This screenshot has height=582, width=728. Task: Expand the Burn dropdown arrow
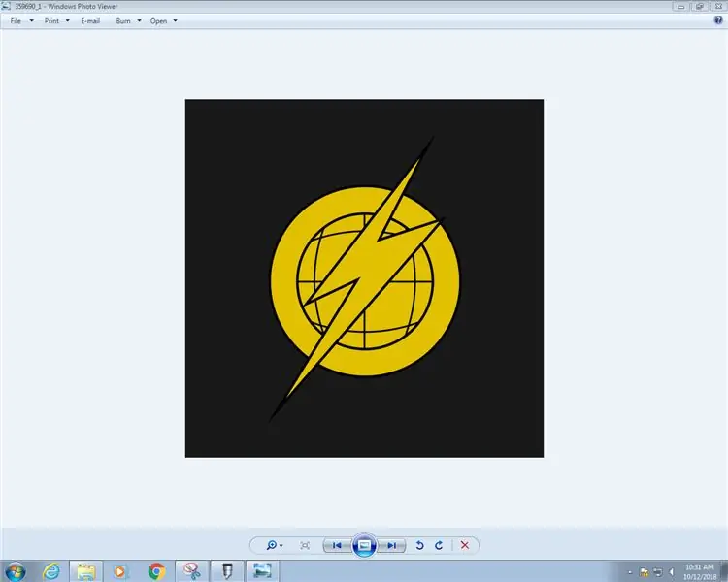[139, 21]
